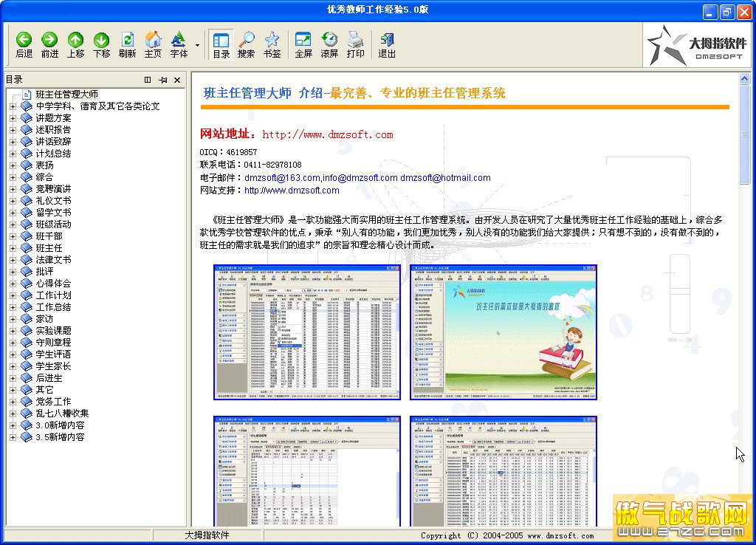Image resolution: width=756 pixels, height=545 pixels.
Task: Click the student-list table screenshot thumbnail
Action: [x=307, y=332]
